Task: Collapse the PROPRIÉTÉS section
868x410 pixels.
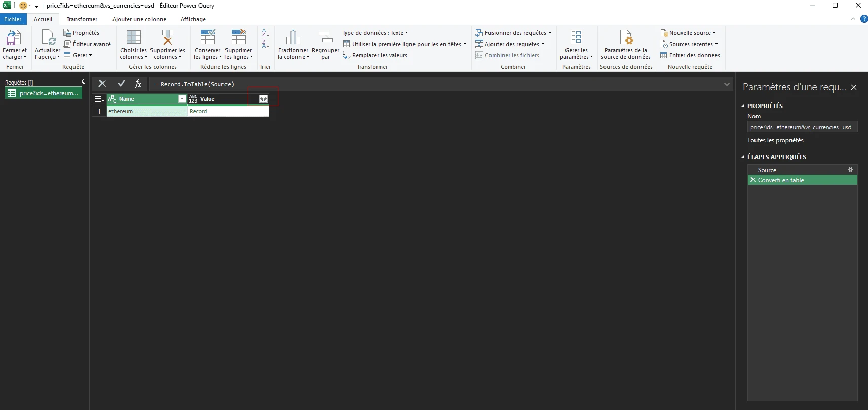Action: [743, 106]
